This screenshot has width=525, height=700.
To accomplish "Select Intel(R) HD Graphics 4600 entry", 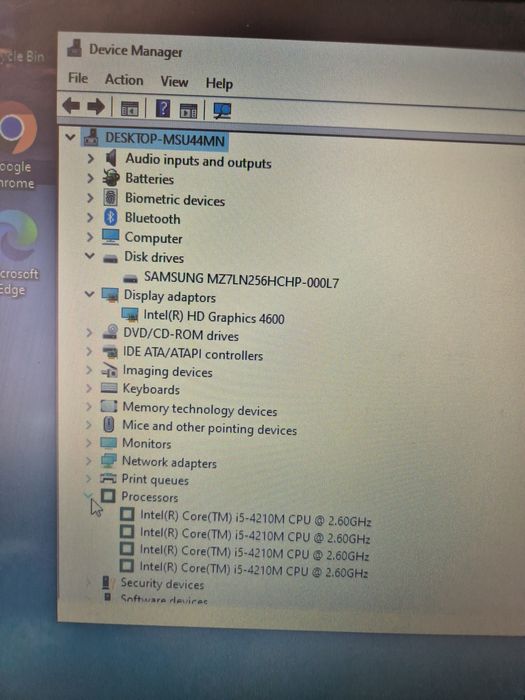I will click(213, 317).
